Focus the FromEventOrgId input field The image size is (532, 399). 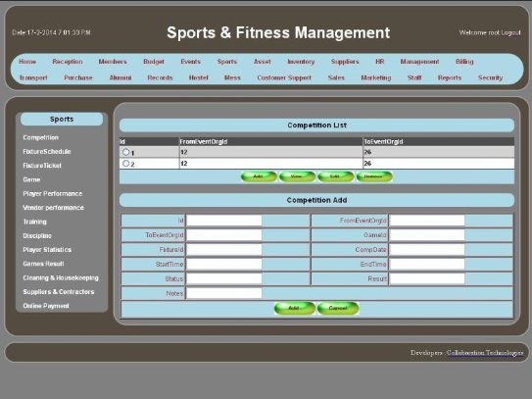427,221
